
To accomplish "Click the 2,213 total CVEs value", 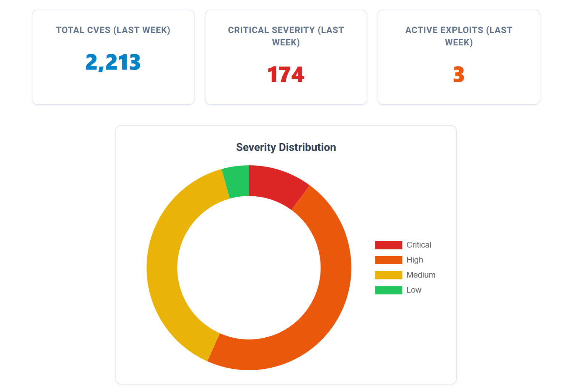I will click(113, 62).
